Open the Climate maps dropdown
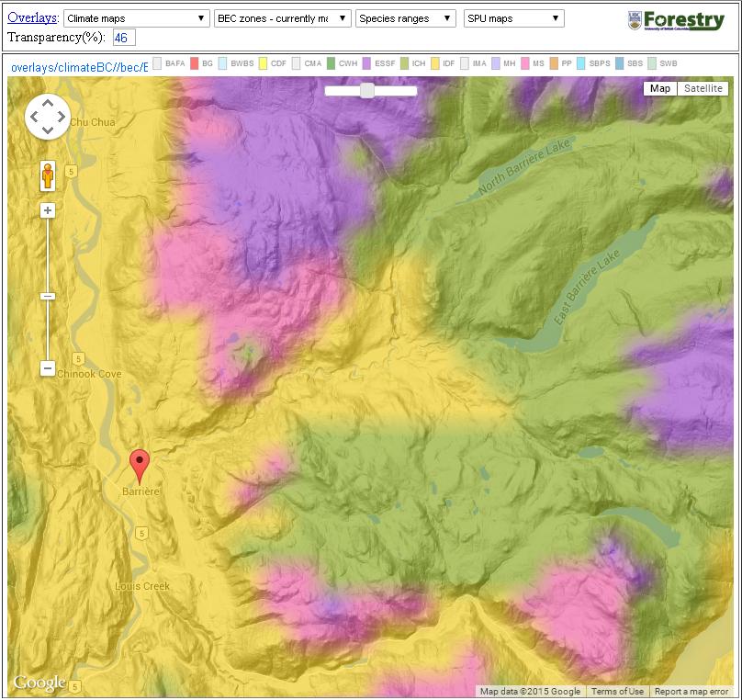This screenshot has height=700, width=742. coord(137,18)
